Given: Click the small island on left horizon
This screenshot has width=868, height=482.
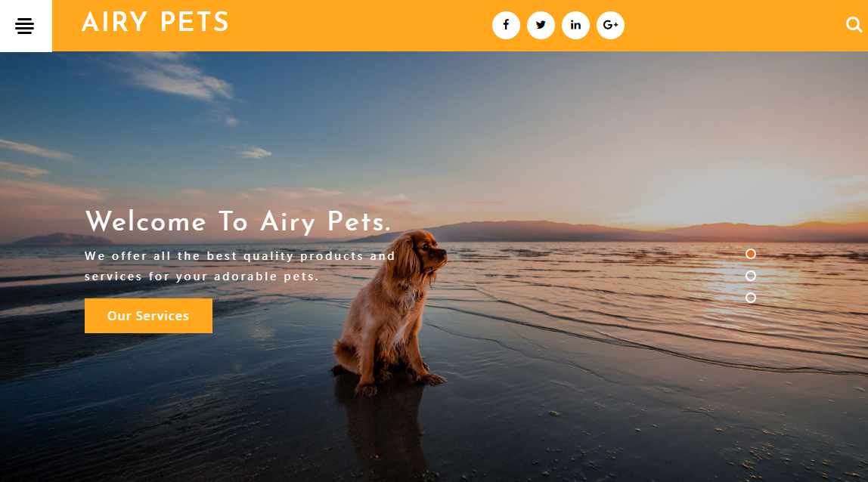Looking at the screenshot, I should [62, 239].
